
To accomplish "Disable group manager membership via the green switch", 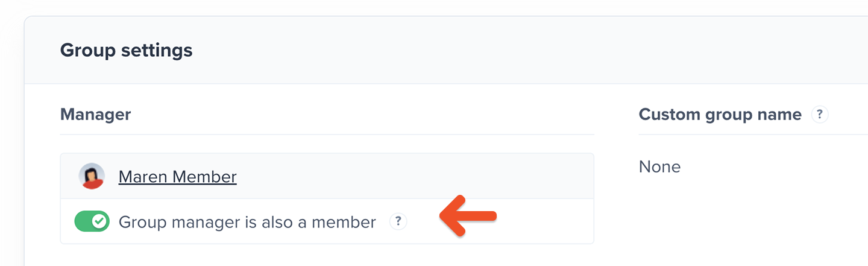I will (92, 222).
